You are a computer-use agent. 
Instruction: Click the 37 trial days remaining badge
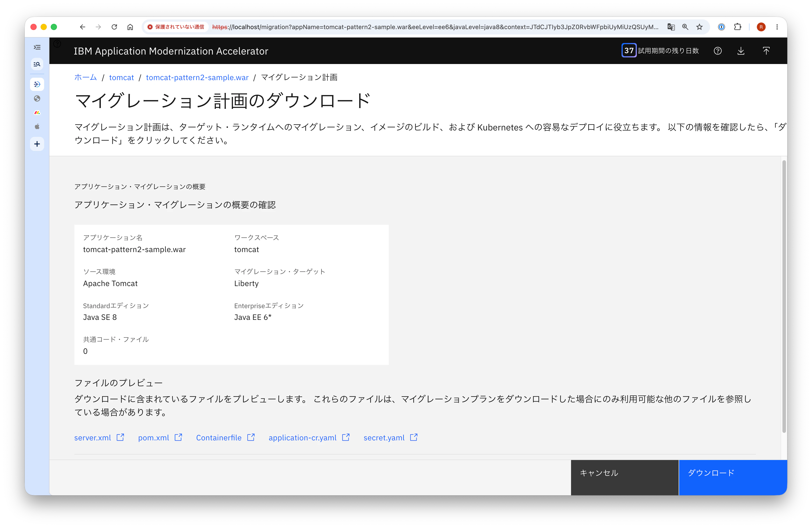coord(629,51)
